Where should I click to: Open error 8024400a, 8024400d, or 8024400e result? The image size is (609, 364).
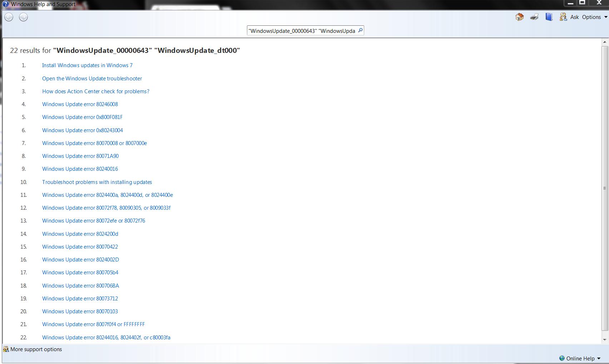point(108,195)
